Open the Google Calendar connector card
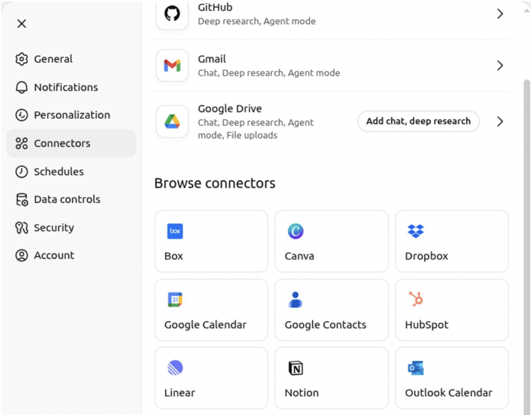 pyautogui.click(x=211, y=310)
